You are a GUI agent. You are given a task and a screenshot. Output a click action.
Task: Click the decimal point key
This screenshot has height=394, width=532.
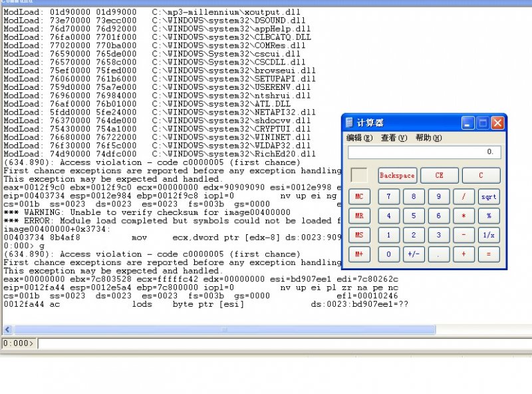(439, 254)
